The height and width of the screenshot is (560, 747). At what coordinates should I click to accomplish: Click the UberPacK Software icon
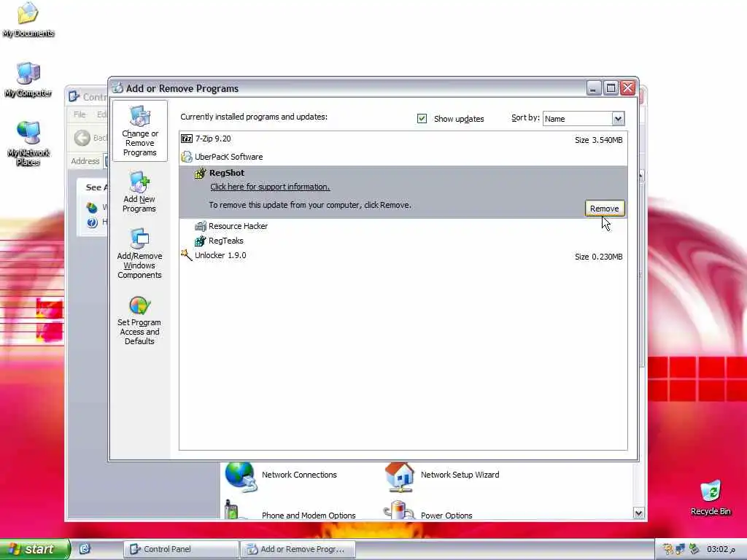[x=187, y=157]
